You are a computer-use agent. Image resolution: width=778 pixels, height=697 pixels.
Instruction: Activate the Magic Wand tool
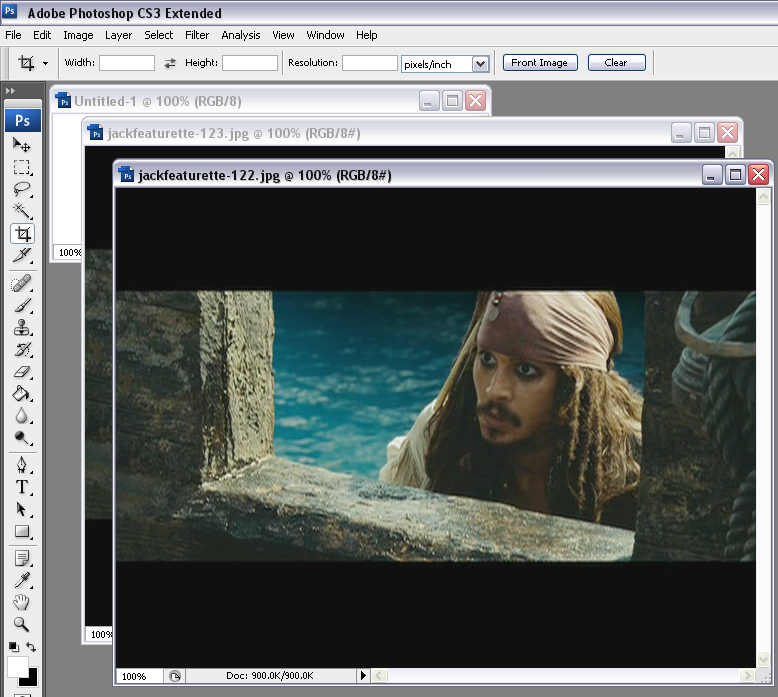point(22,211)
